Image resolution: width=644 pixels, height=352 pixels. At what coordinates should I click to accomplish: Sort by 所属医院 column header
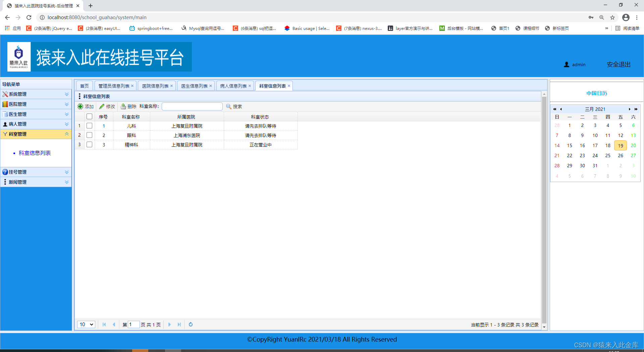click(187, 117)
